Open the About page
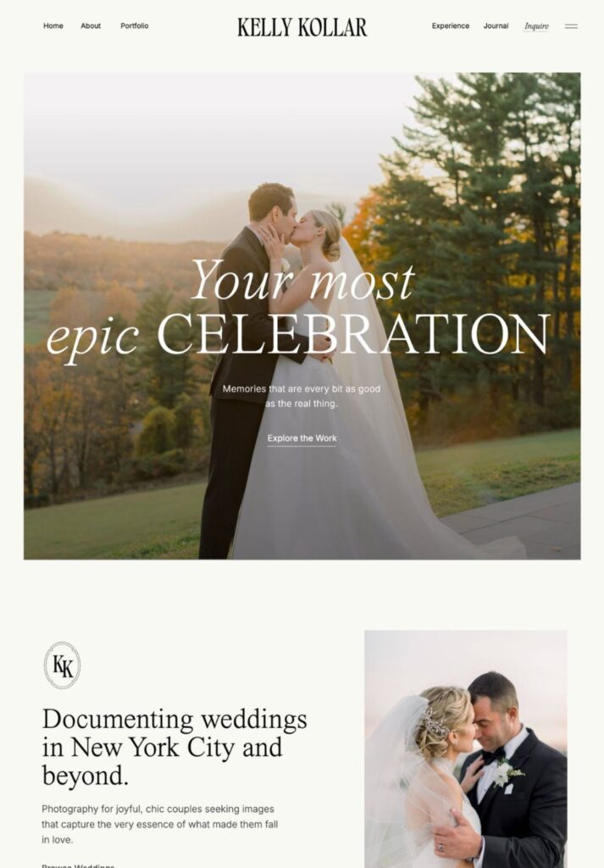 pyautogui.click(x=91, y=26)
